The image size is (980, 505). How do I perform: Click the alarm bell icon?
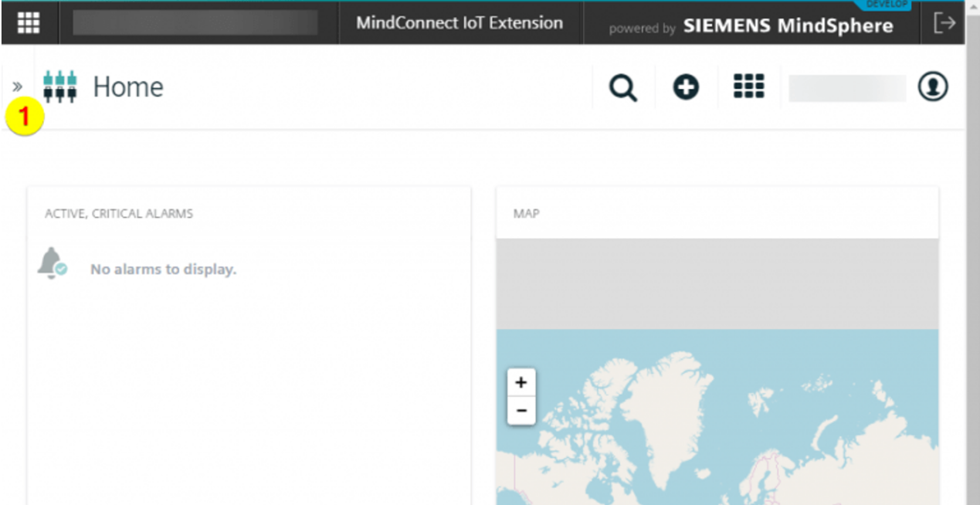pyautogui.click(x=52, y=264)
